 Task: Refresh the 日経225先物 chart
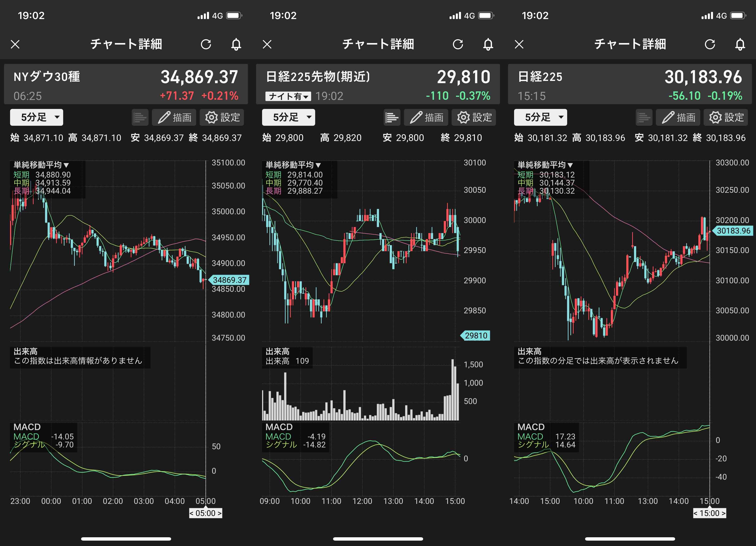click(458, 44)
